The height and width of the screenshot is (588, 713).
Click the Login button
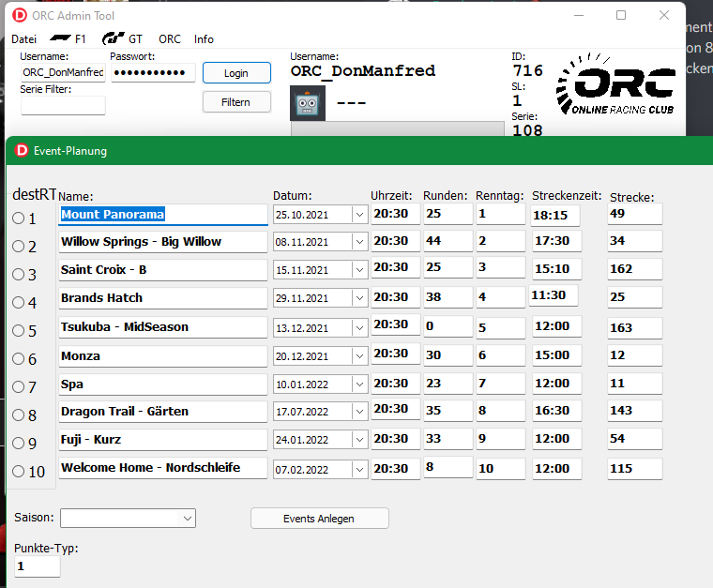236,73
